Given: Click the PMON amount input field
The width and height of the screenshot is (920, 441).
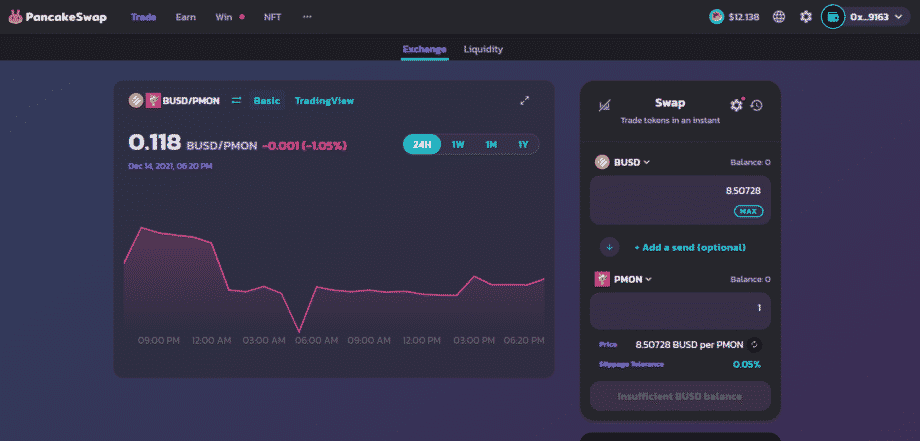Looking at the screenshot, I should click(680, 308).
